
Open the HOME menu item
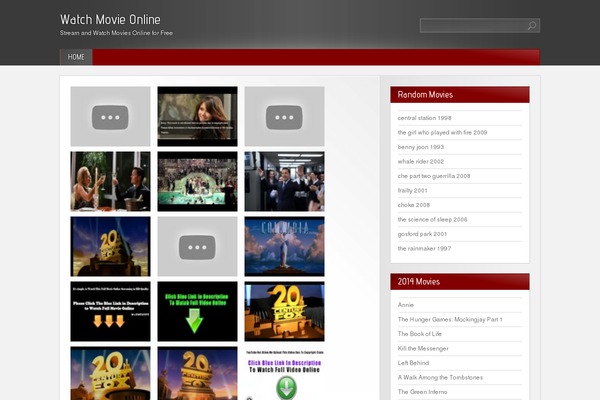tap(76, 57)
